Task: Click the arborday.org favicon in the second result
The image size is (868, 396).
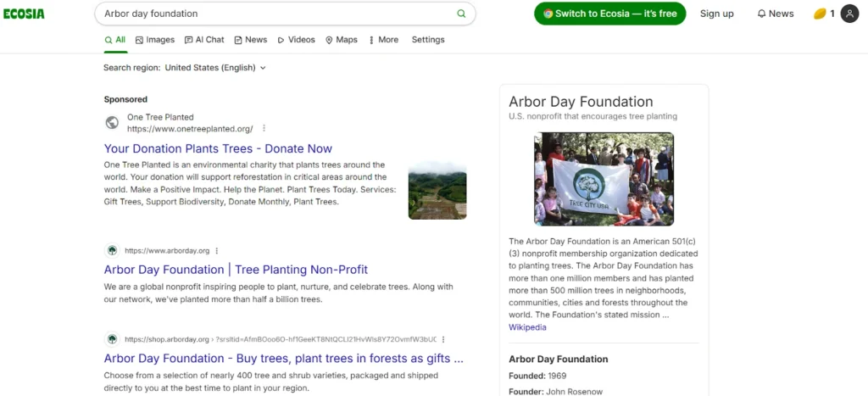Action: (x=112, y=250)
